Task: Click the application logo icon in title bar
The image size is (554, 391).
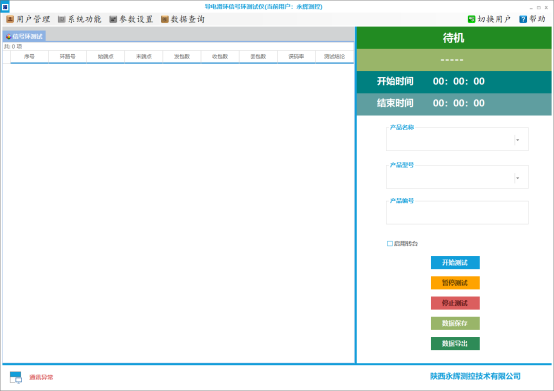Action: coord(5,6)
